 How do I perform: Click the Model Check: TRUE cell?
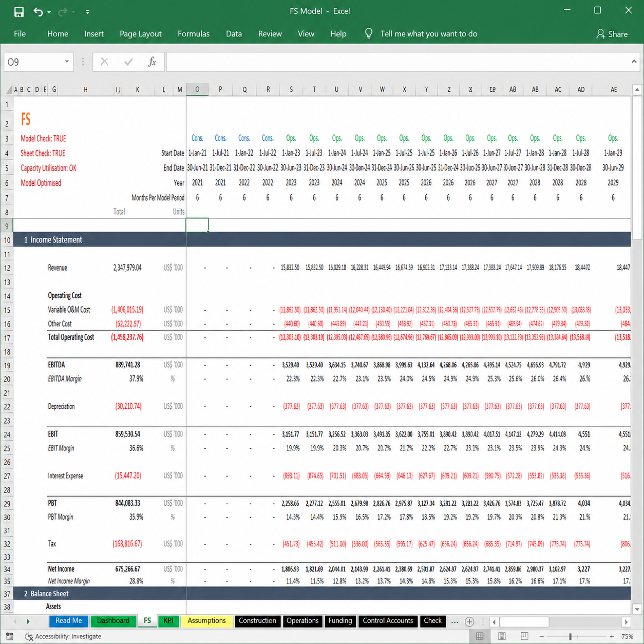coord(43,139)
